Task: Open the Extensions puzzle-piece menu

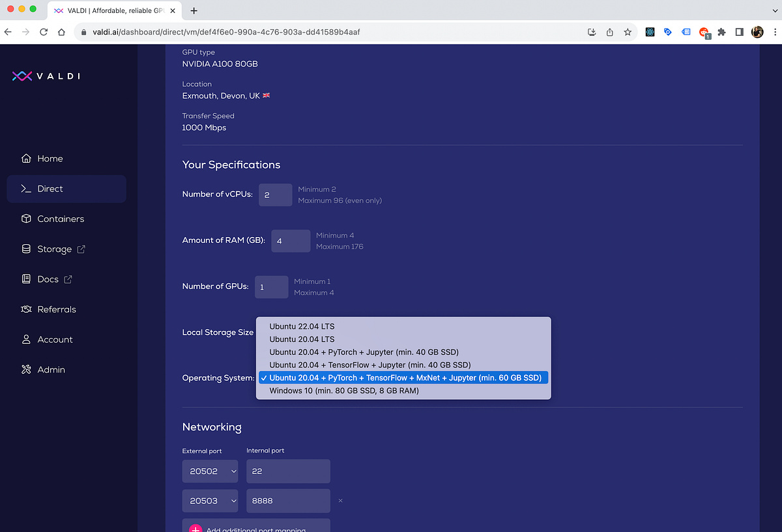Action: (x=721, y=32)
